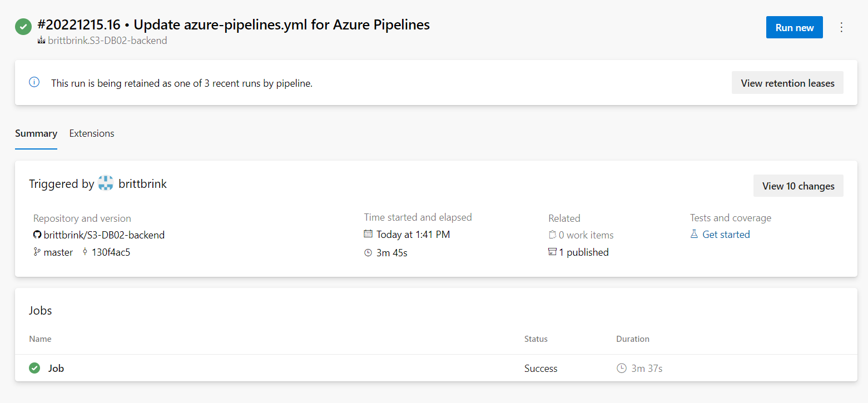The image size is (868, 403).
Task: Click the pipeline icon beside brittbrink.S3-DB02-backend
Action: [x=41, y=41]
